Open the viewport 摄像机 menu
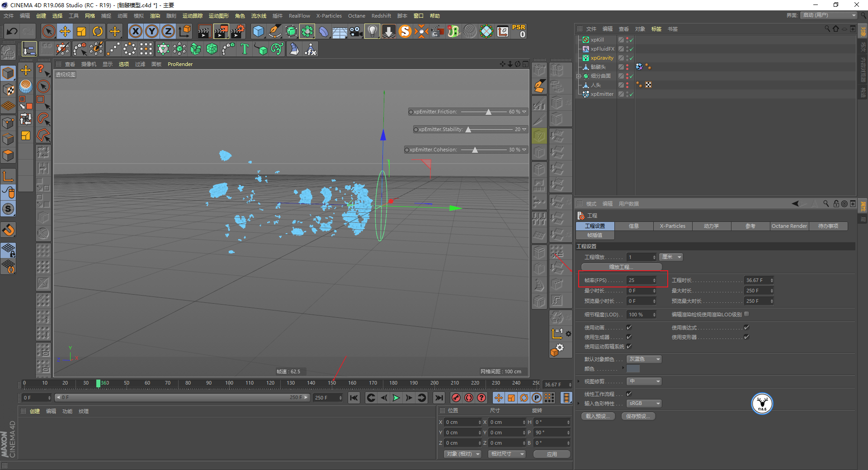The height and width of the screenshot is (470, 868). (89, 64)
